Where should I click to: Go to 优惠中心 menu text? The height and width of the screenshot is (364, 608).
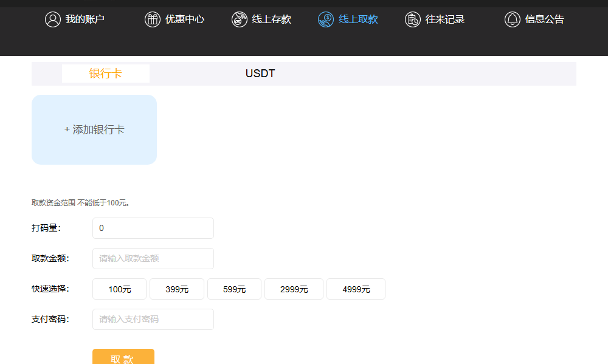[x=185, y=19]
